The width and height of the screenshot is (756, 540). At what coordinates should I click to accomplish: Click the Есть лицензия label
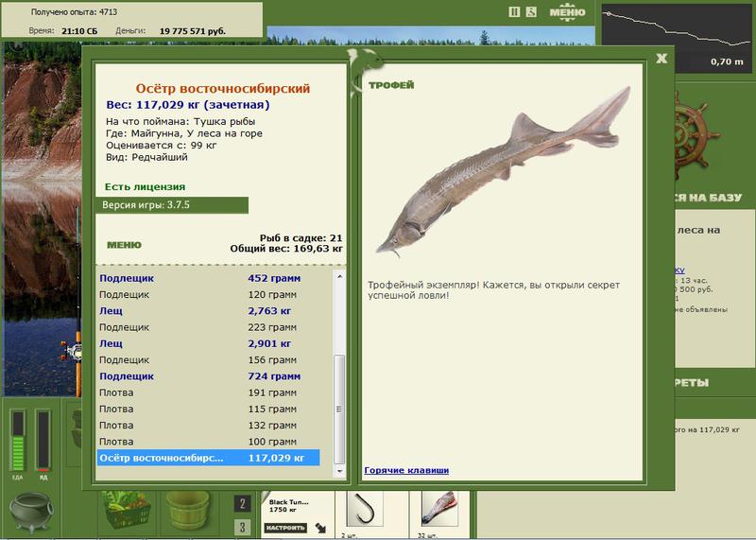[146, 186]
